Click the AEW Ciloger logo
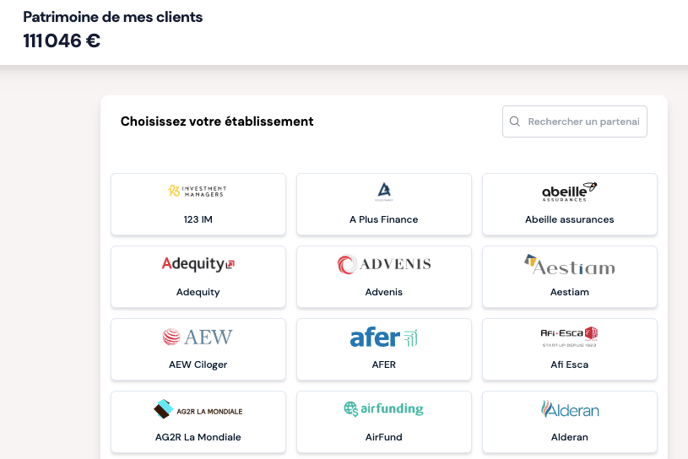Screen dimensions: 688x459 [198, 337]
